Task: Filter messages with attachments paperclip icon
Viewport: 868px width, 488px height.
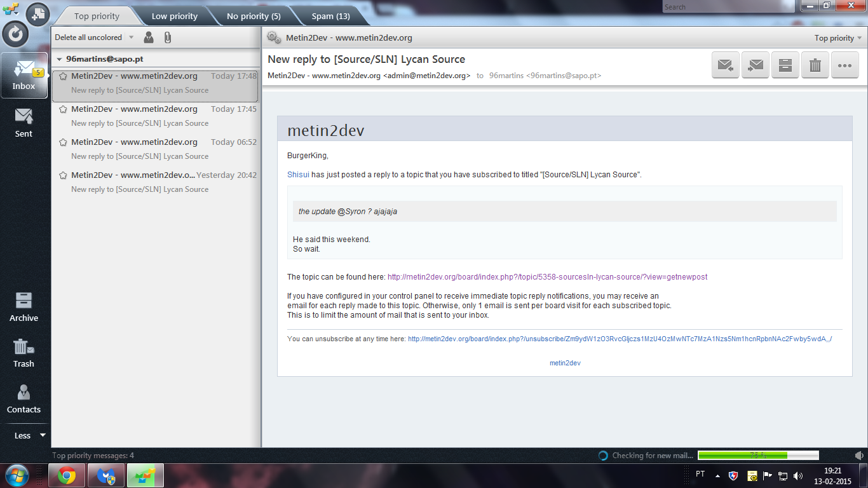Action: [168, 37]
